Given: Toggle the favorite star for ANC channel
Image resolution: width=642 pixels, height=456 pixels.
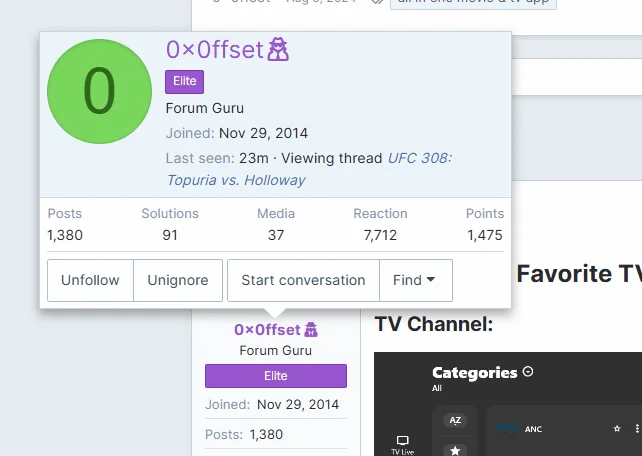Looking at the screenshot, I should (617, 429).
